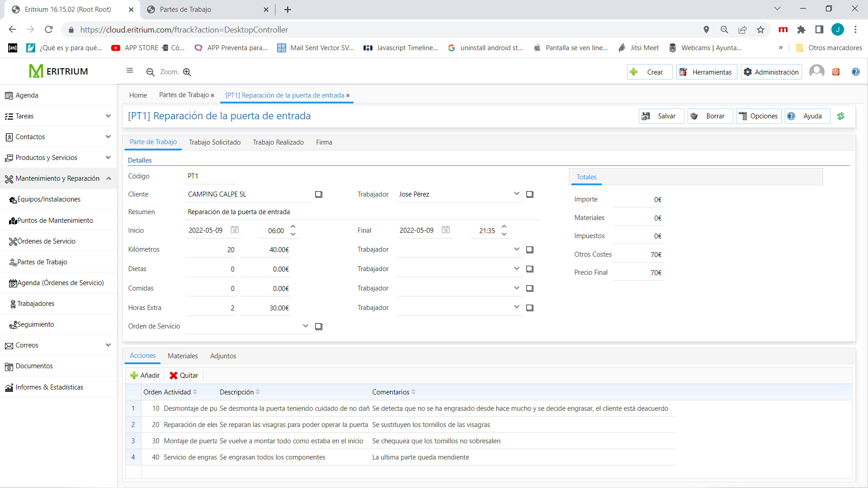Image resolution: width=868 pixels, height=488 pixels.
Task: Open the Inicio date calendar picker
Action: tap(235, 230)
